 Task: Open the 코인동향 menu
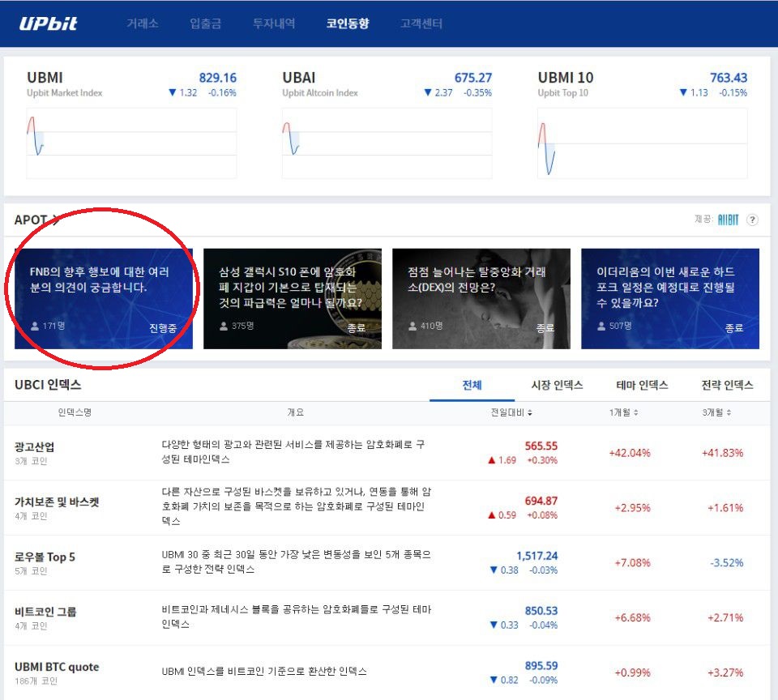[348, 23]
